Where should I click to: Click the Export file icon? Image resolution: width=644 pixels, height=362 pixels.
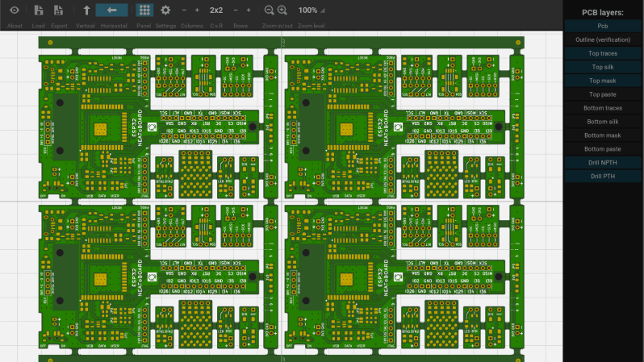58,10
